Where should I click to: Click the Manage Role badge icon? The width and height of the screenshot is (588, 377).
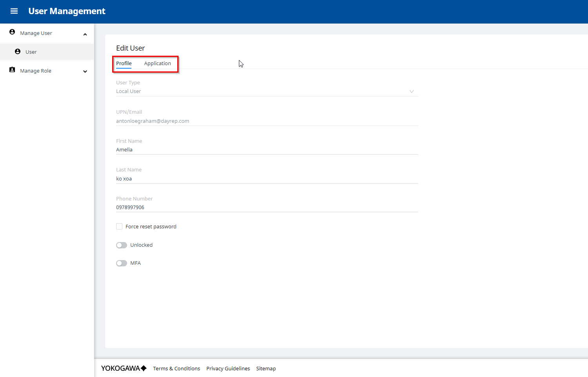(x=12, y=70)
